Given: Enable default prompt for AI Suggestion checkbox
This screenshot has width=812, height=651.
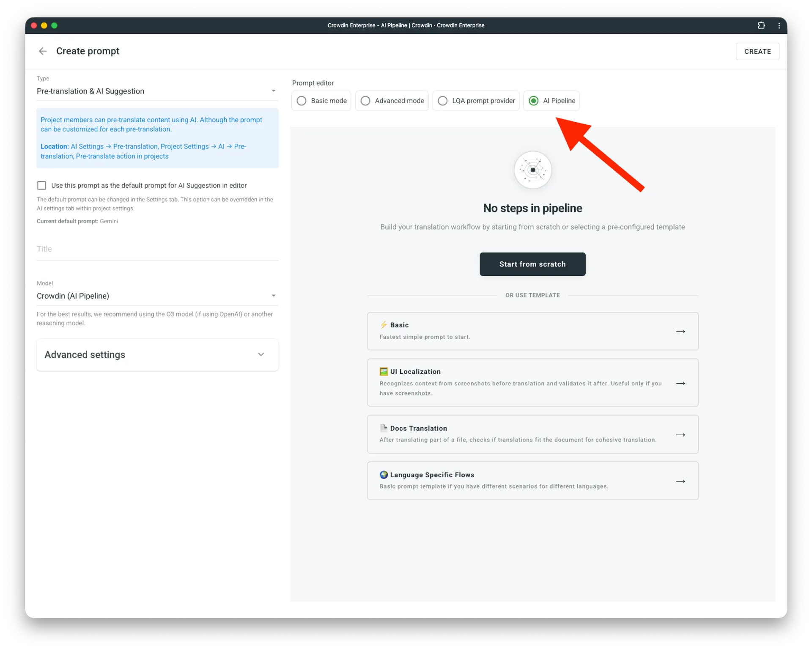Looking at the screenshot, I should (x=41, y=185).
